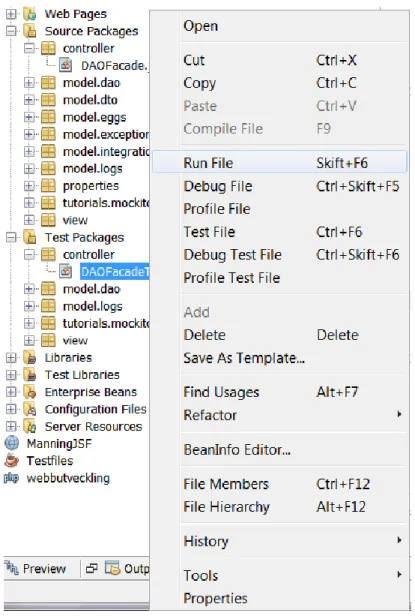The image size is (415, 616).
Task: Select the model.logs package under Test Packages
Action: pyautogui.click(x=93, y=306)
